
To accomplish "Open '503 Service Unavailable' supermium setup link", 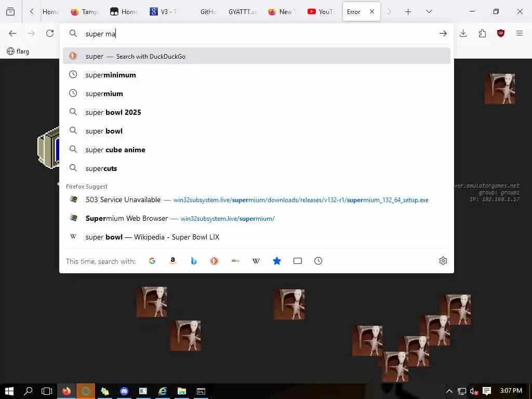I will 257,199.
